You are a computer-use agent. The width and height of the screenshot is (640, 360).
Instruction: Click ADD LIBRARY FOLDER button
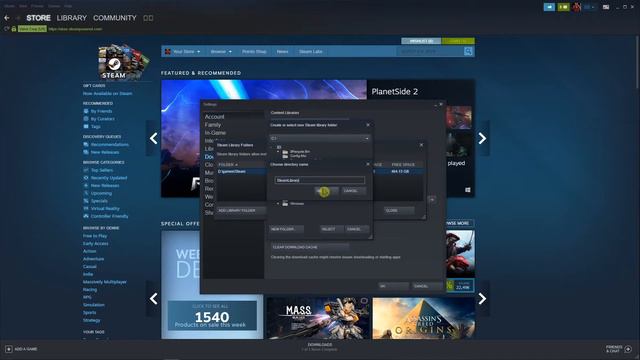point(241,210)
